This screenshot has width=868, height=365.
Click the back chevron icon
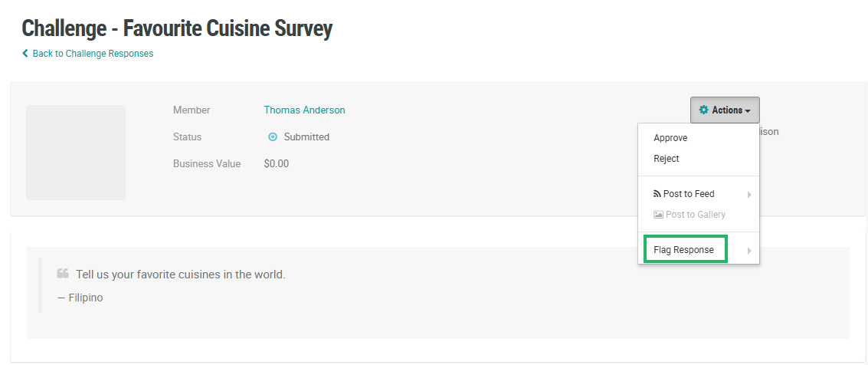pyautogui.click(x=25, y=54)
